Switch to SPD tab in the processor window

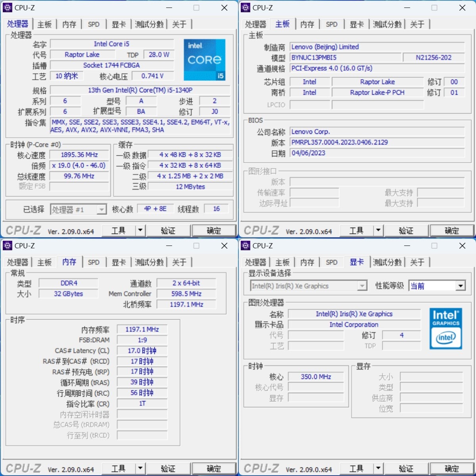[x=94, y=25]
